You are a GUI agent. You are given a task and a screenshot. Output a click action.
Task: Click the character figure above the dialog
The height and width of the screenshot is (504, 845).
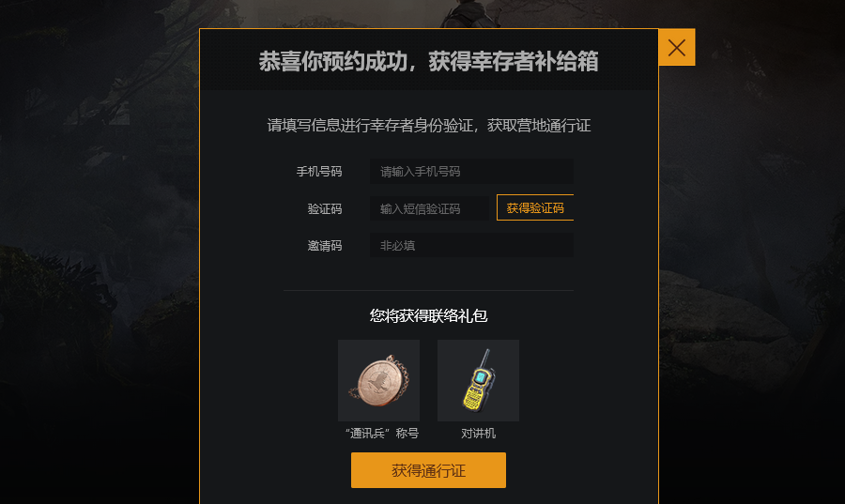tap(469, 13)
